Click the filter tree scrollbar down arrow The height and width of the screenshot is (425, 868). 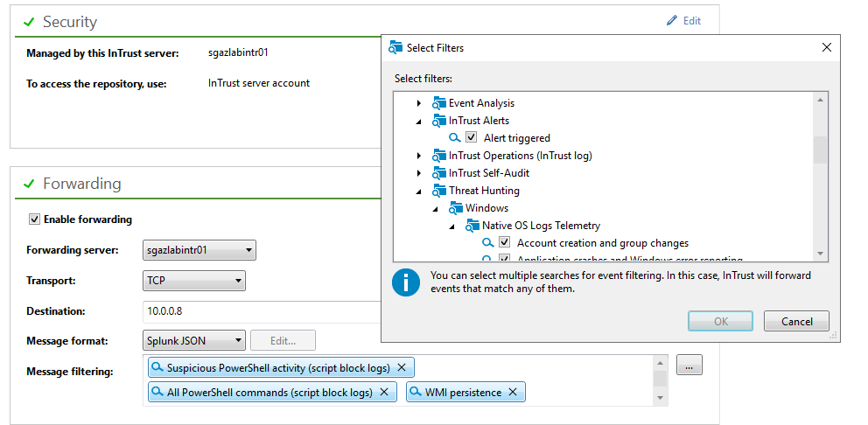click(820, 254)
